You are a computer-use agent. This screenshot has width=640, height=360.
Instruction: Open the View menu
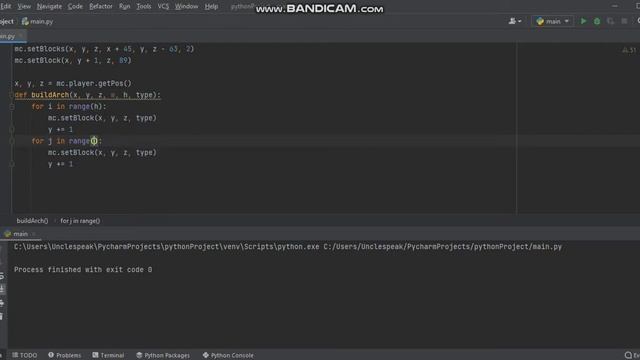[x=24, y=7]
